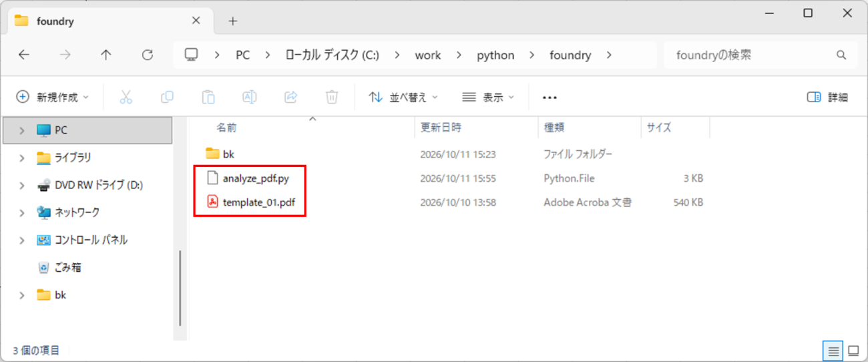Click the Delete trash icon
This screenshot has width=868, height=362.
click(x=332, y=98)
